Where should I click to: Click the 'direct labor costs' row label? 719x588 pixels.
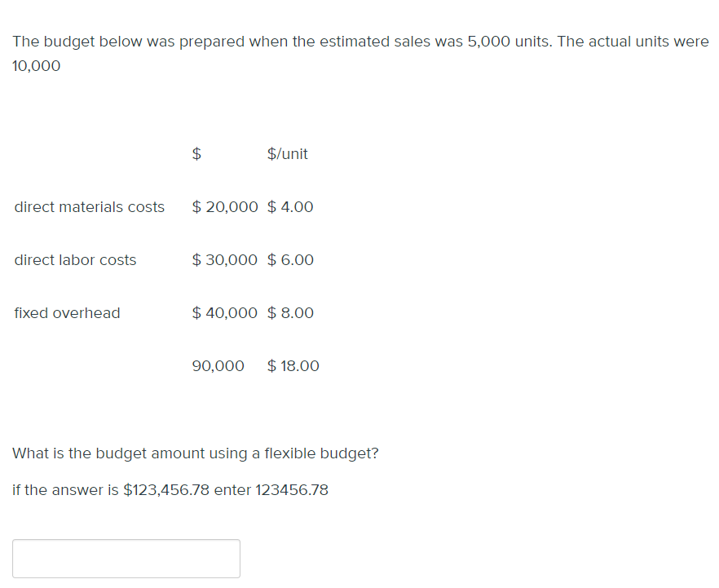pos(75,260)
